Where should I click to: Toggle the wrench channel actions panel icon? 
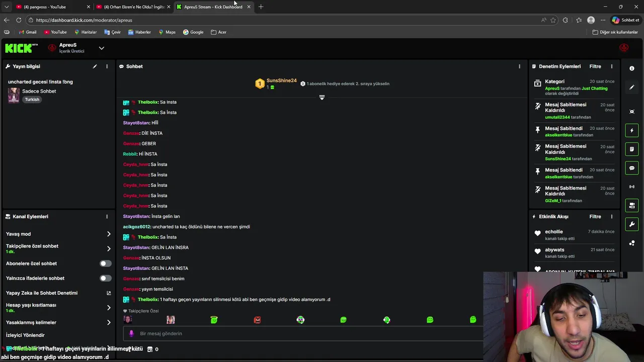632,224
